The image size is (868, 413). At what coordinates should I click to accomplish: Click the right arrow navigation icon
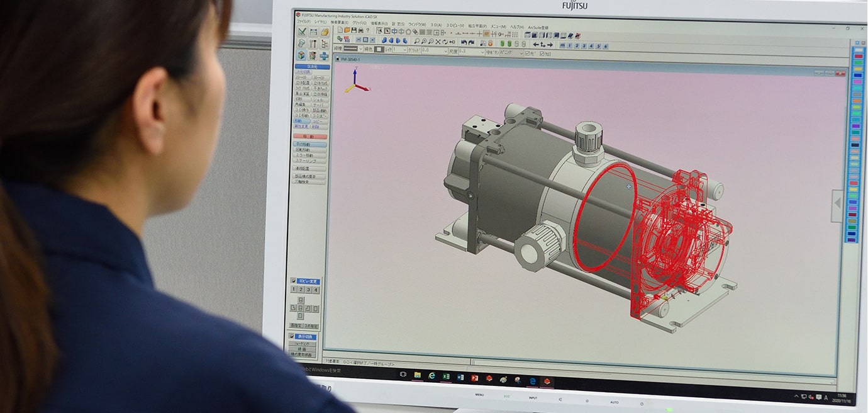pos(550,45)
